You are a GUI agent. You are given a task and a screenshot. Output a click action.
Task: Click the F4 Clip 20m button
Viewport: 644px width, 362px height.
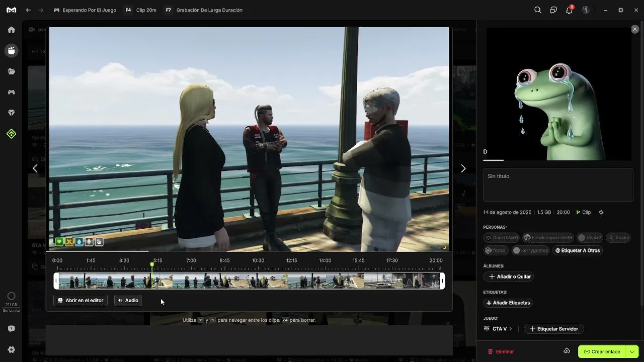point(140,10)
